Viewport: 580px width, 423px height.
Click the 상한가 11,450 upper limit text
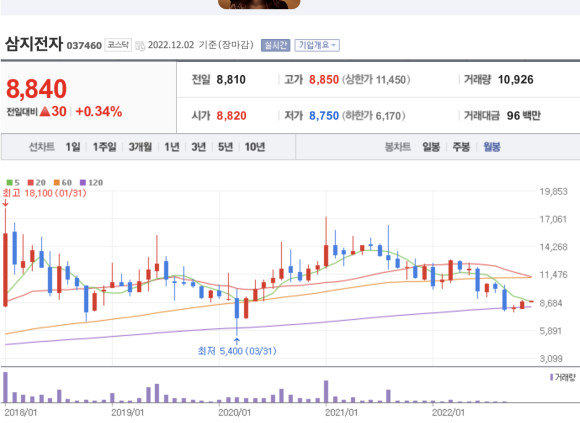tap(376, 79)
